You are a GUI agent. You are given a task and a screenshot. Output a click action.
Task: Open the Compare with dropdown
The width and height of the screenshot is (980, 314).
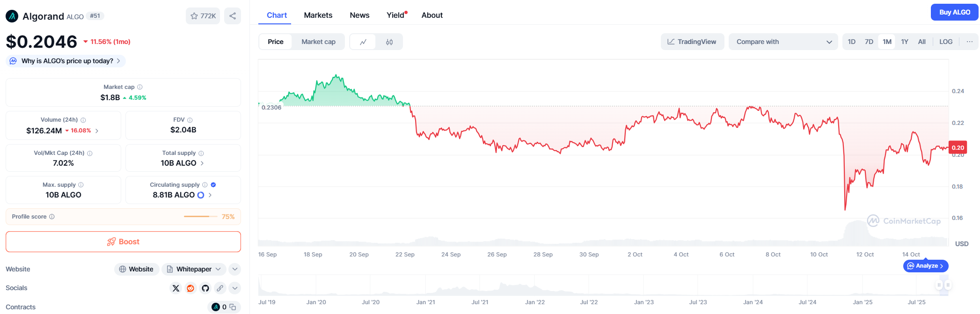point(783,42)
